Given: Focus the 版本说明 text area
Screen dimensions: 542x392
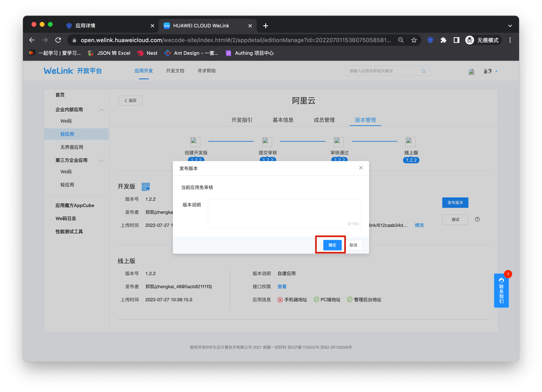Looking at the screenshot, I should pyautogui.click(x=284, y=213).
